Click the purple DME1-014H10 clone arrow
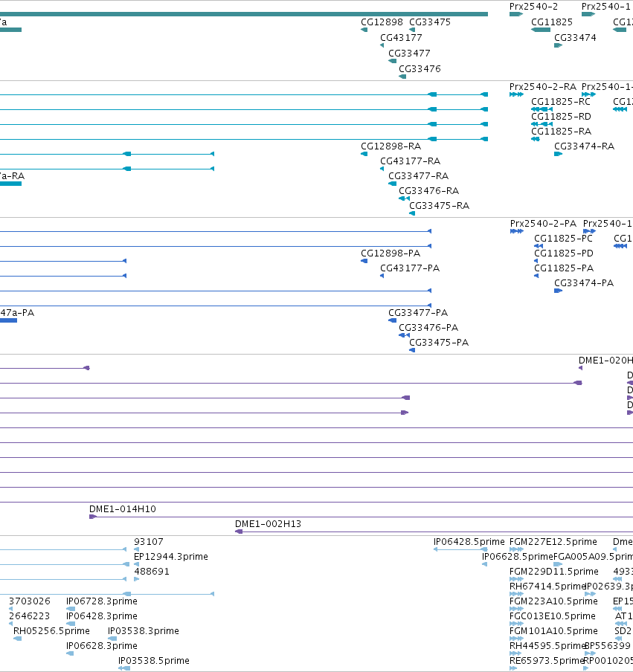Image resolution: width=633 pixels, height=672 pixels. [x=93, y=517]
